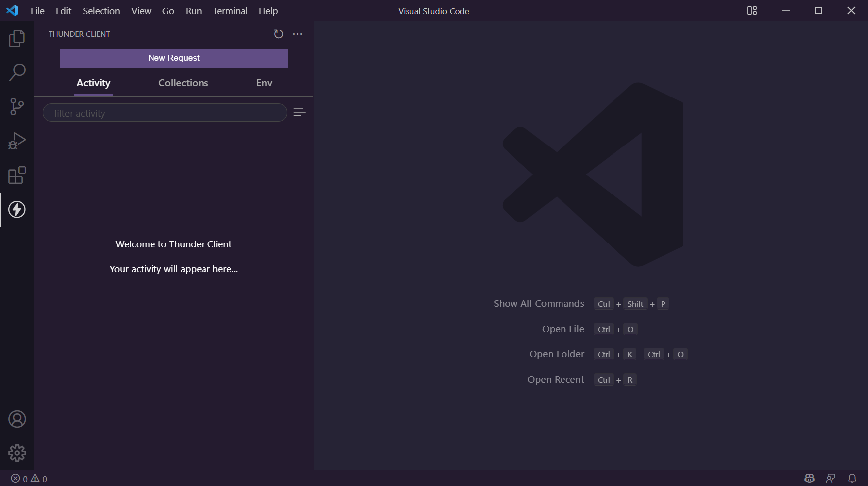
Task: Open the Manage gear icon
Action: pos(17,453)
